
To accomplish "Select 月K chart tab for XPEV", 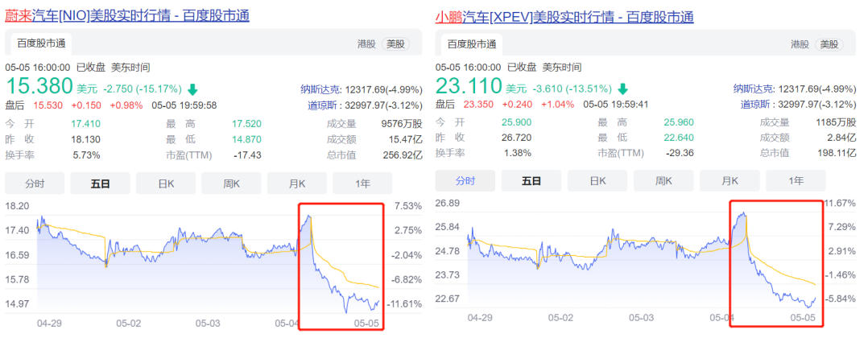I will 730,181.
